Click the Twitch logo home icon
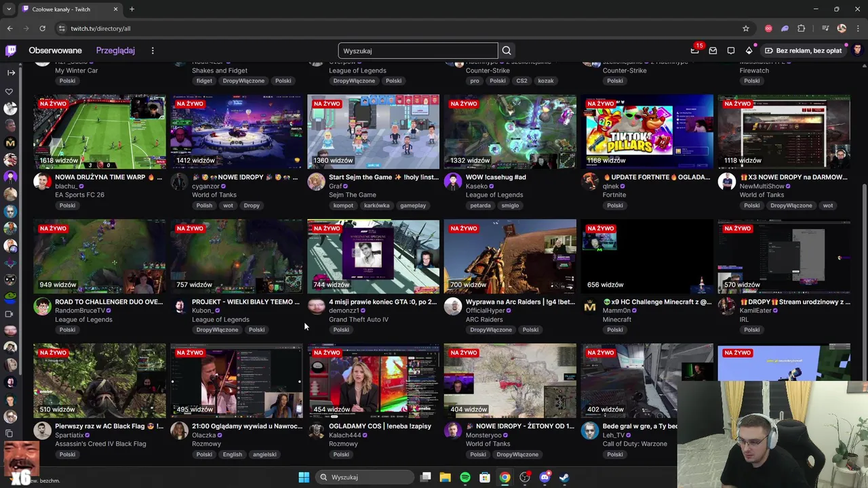This screenshot has width=868, height=488. click(11, 51)
